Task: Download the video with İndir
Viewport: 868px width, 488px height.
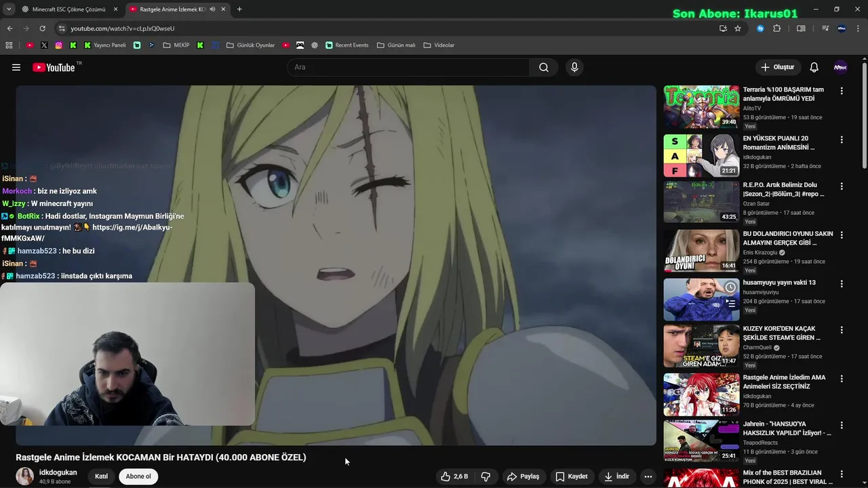Action: tap(617, 476)
